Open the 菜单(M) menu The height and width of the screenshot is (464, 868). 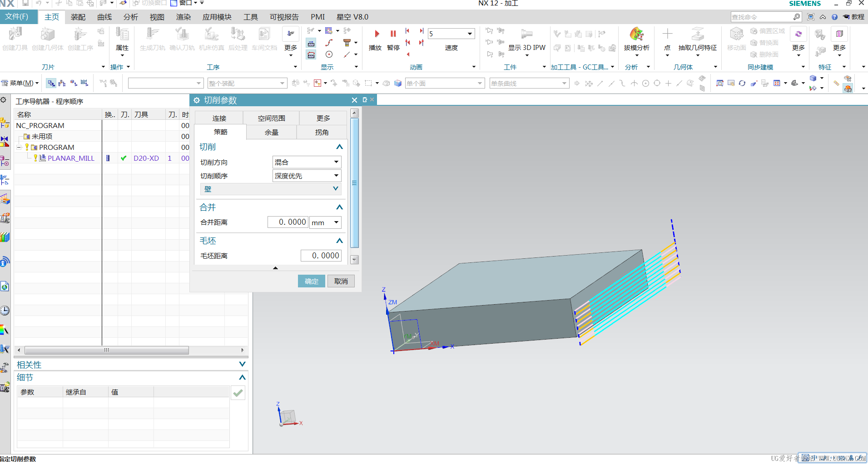pos(20,83)
